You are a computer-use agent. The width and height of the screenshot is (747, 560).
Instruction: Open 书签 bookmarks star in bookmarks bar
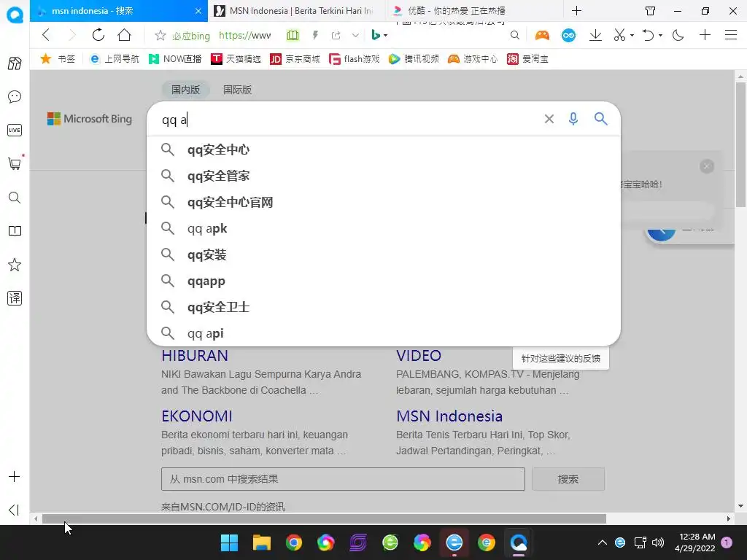pos(58,58)
